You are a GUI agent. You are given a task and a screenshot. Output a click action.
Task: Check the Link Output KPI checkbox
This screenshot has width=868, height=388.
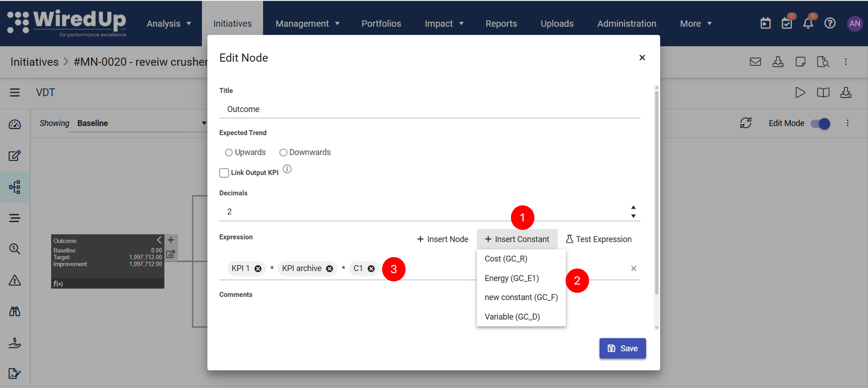point(224,173)
